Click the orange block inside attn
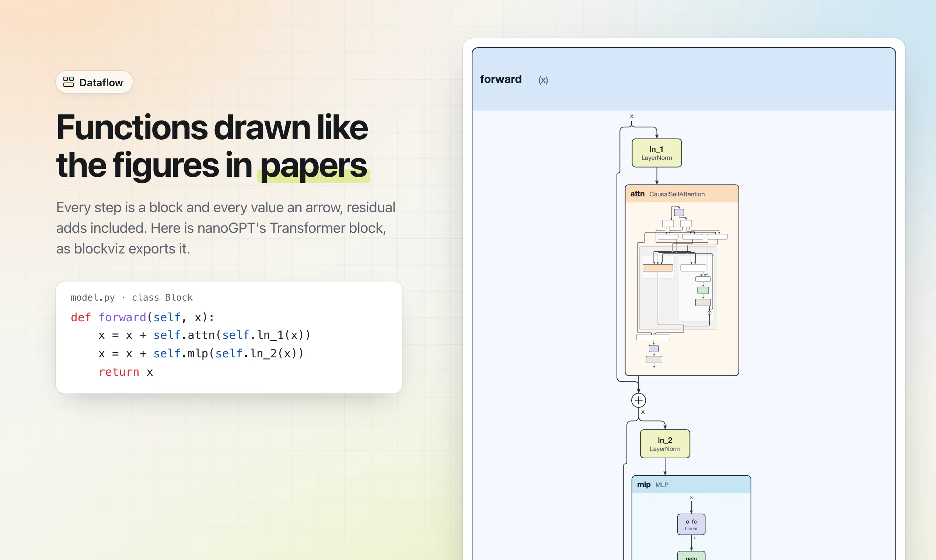Screen dimensions: 936x560 [x=657, y=268]
